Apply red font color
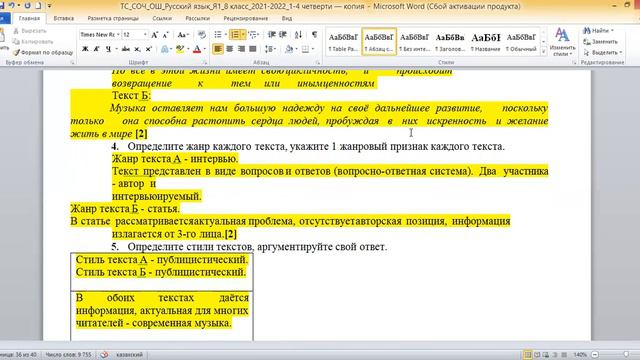Image resolution: width=640 pixels, height=360 pixels. (x=197, y=49)
